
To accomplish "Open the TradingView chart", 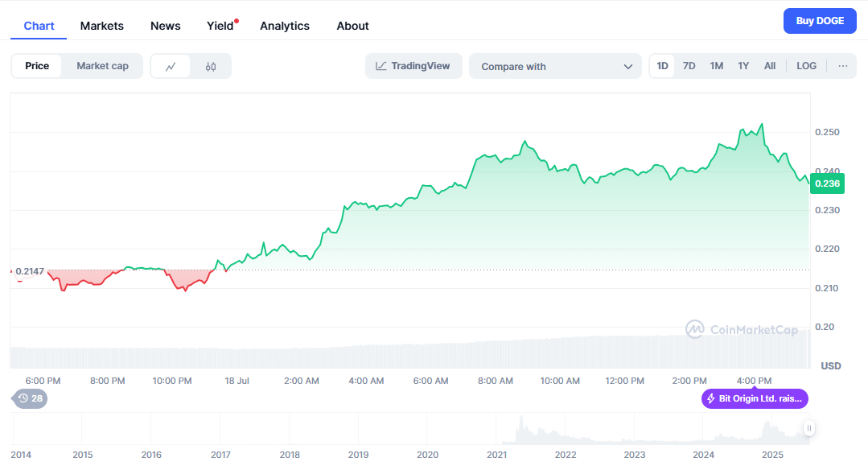I will click(x=413, y=66).
